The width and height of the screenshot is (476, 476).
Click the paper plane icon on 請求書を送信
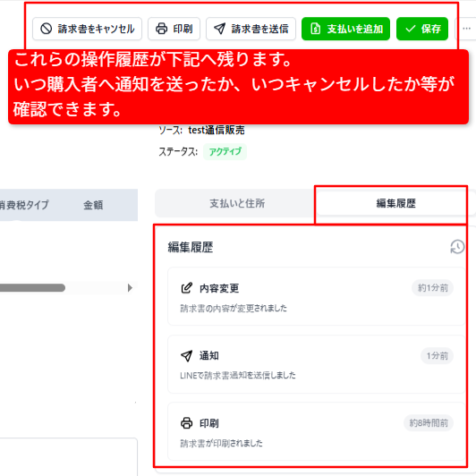pos(220,29)
